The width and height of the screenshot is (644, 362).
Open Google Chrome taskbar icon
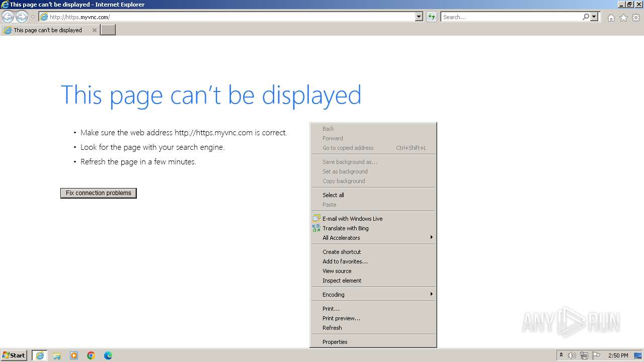[91, 355]
